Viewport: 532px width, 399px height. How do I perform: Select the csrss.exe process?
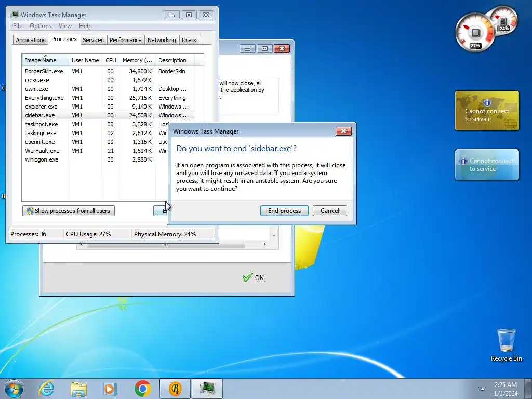tap(108, 80)
